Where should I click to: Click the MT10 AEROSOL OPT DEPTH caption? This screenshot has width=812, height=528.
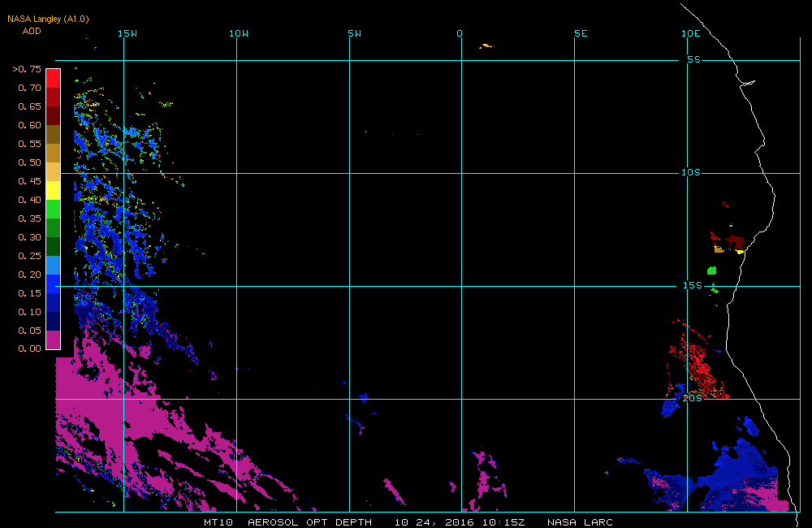(x=288, y=522)
